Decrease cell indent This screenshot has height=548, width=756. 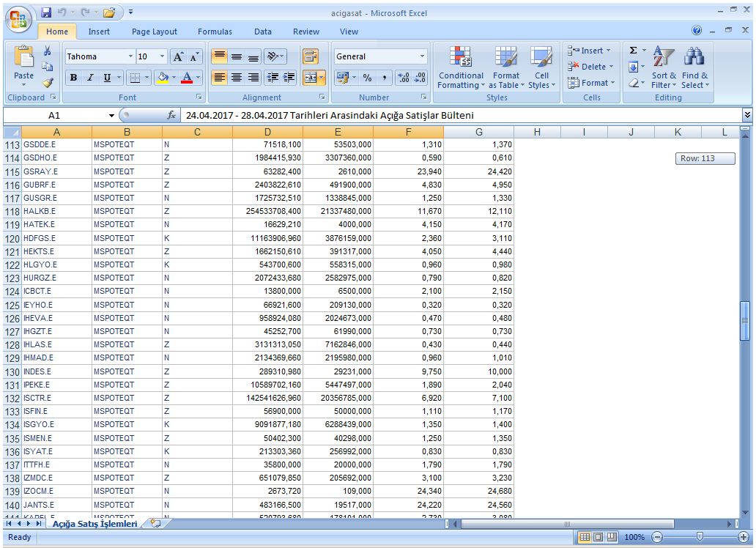[273, 78]
